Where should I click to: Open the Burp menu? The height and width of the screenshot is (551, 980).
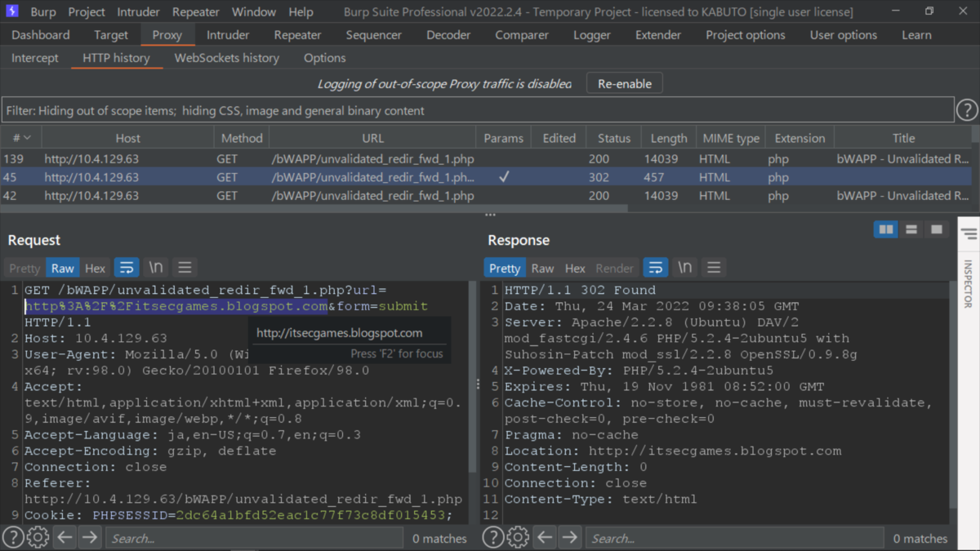[43, 11]
